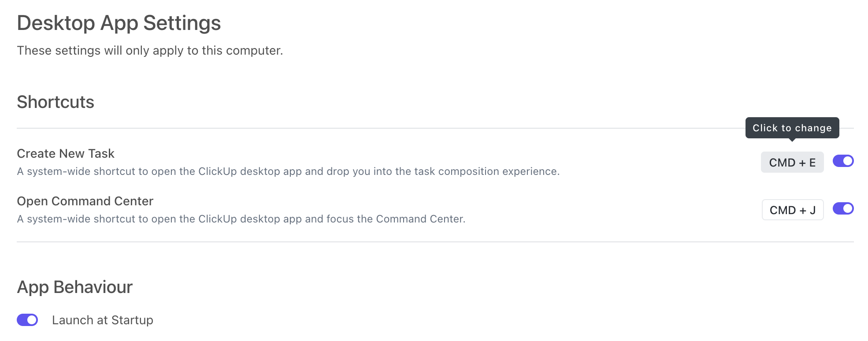Change the CMD + E shortcut key

coord(792,163)
